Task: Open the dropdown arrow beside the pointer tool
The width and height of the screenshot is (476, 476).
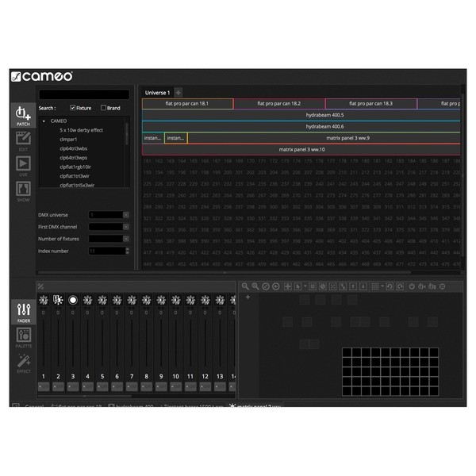Action: click(305, 286)
